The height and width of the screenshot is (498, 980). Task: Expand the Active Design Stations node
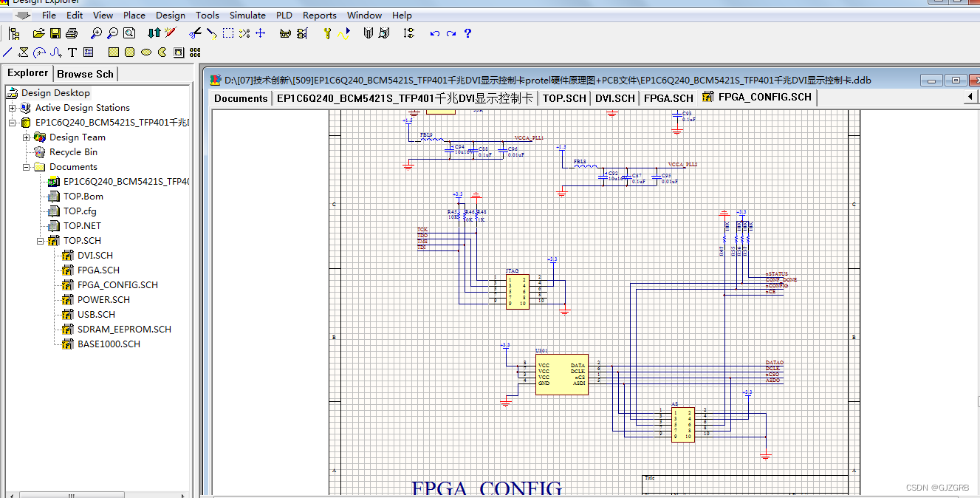coord(13,107)
